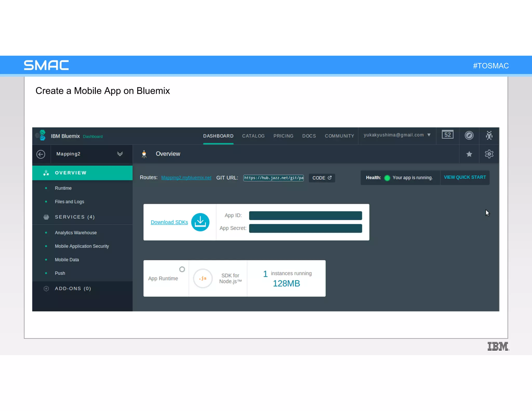Click the 128MB memory value
Image resolution: width=532 pixels, height=411 pixels.
(x=286, y=283)
